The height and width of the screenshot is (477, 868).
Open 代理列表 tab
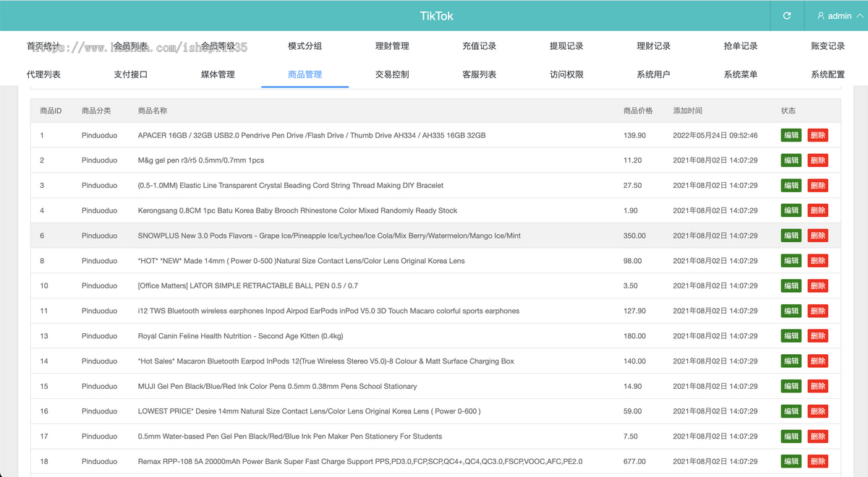click(x=43, y=74)
